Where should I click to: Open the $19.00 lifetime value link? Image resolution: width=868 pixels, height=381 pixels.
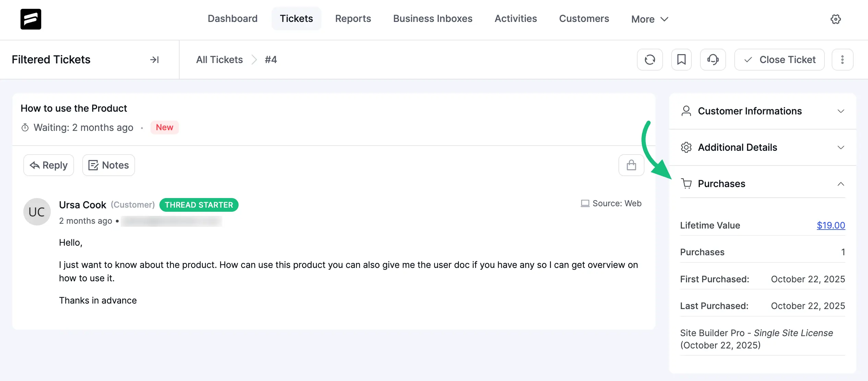(x=831, y=225)
